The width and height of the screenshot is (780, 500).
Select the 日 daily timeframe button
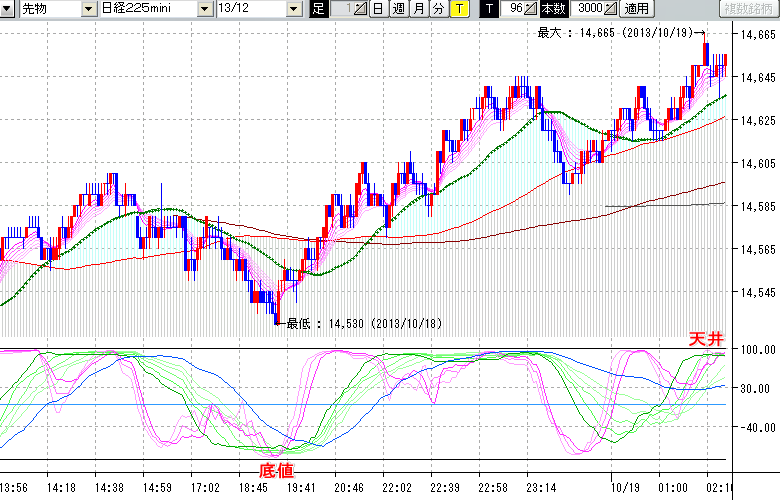[377, 9]
